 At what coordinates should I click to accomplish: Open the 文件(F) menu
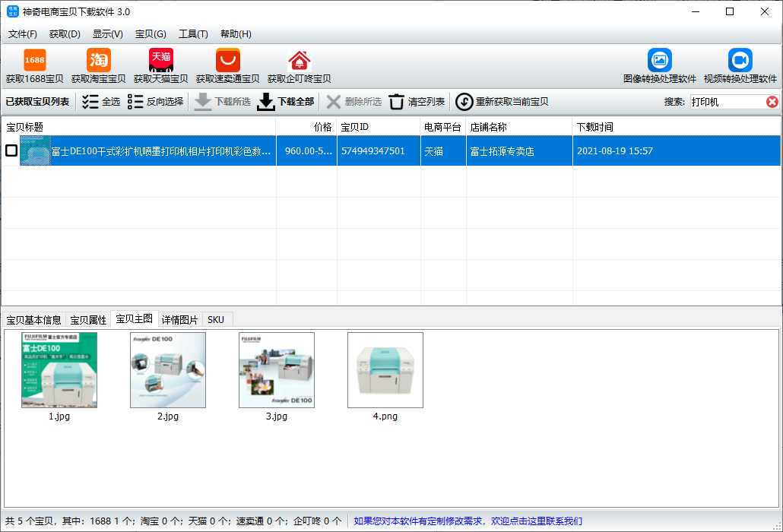pyautogui.click(x=23, y=34)
